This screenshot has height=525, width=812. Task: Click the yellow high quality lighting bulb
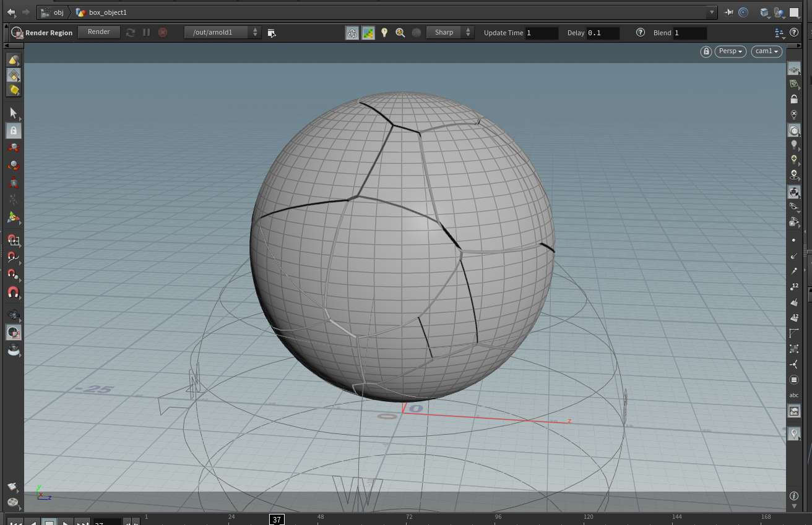pos(794,160)
